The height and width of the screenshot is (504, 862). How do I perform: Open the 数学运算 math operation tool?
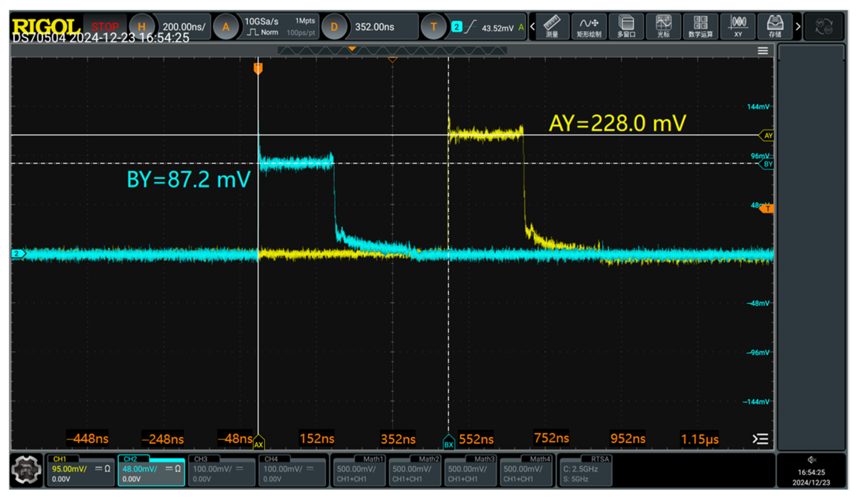pos(700,26)
